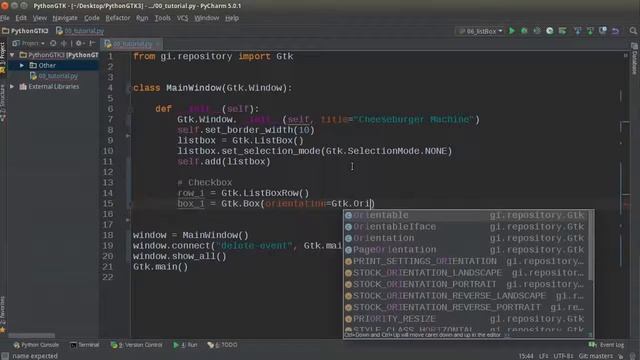Choose STOCK_ORIENTATION_LANDSCAPE suggestion
The width and height of the screenshot is (640, 360).
click(x=465, y=273)
